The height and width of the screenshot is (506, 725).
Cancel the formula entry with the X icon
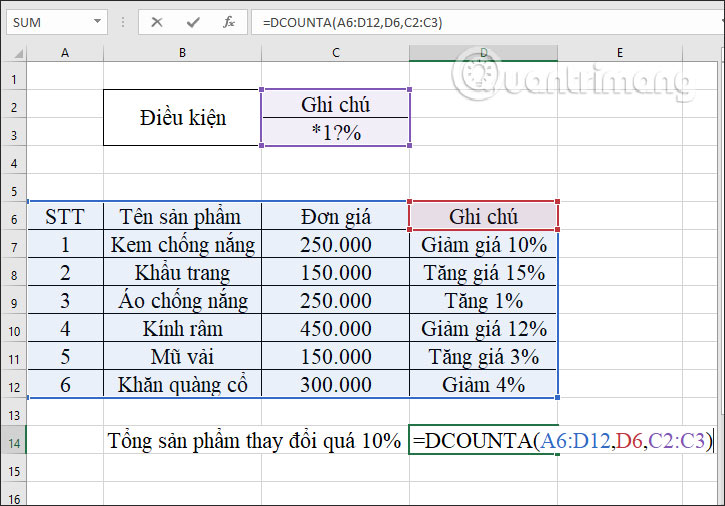[x=157, y=22]
